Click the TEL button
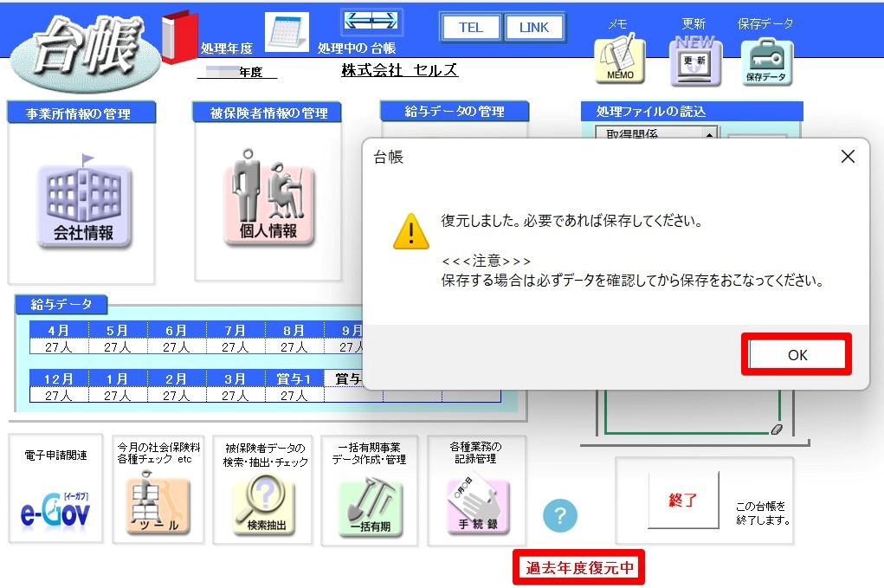 tap(470, 27)
